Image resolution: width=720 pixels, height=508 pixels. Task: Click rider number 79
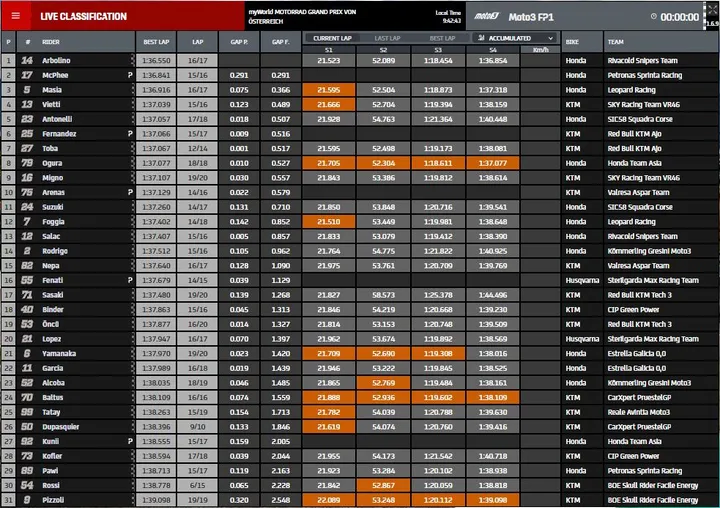27,163
